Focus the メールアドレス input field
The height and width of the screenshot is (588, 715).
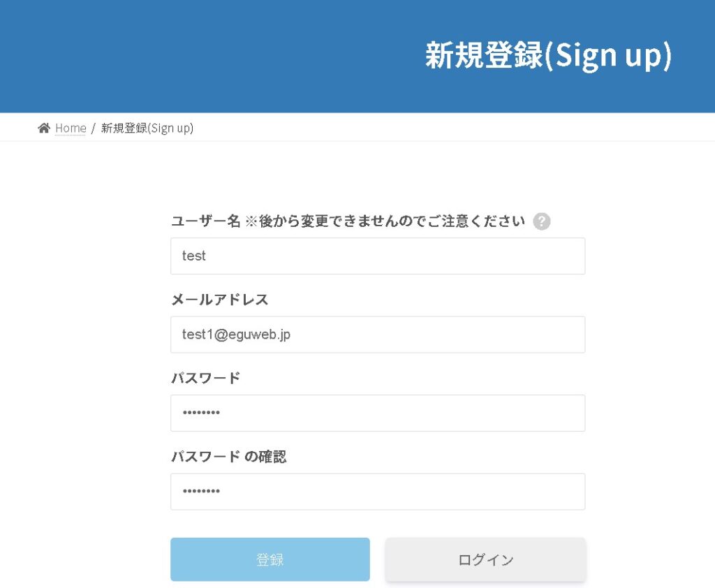pyautogui.click(x=377, y=335)
